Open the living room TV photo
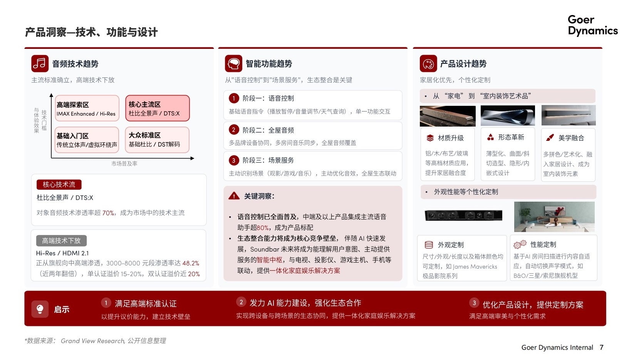634x364 pixels. pyautogui.click(x=554, y=217)
